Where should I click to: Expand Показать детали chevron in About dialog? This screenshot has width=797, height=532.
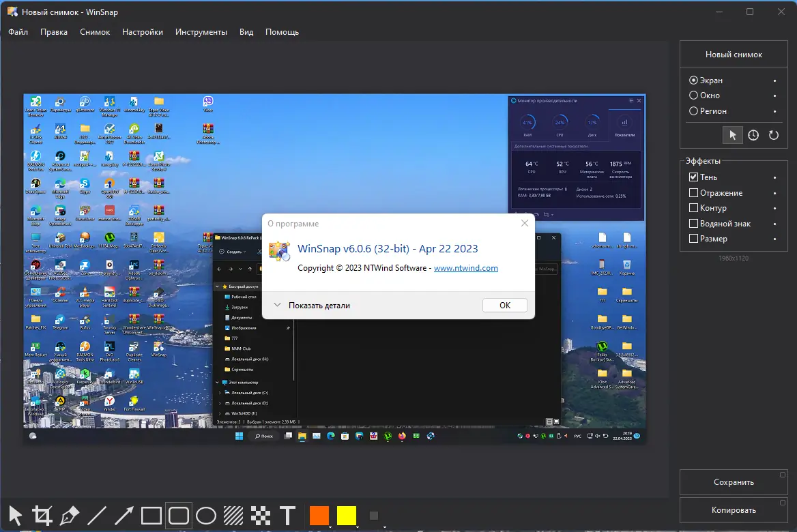tap(277, 306)
